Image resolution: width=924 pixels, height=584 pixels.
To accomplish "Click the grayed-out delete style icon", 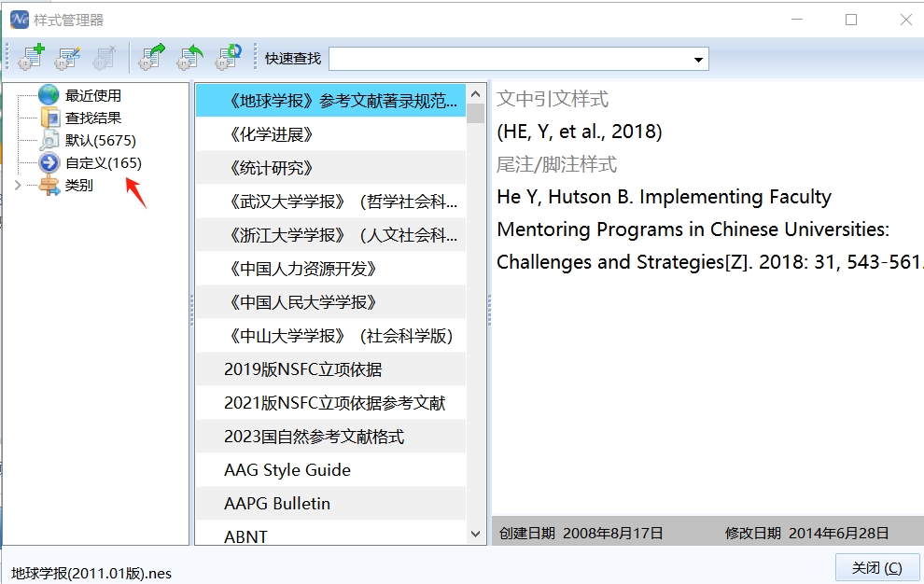I will click(105, 57).
